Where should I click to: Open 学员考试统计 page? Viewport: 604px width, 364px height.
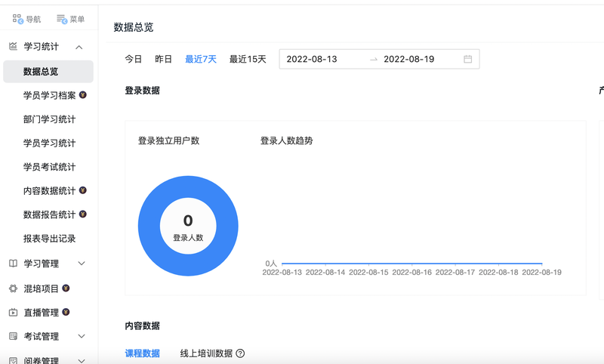(x=49, y=167)
